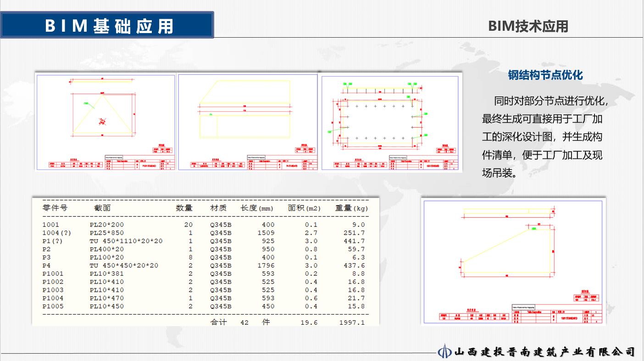Click the 截面 column header

(102, 208)
